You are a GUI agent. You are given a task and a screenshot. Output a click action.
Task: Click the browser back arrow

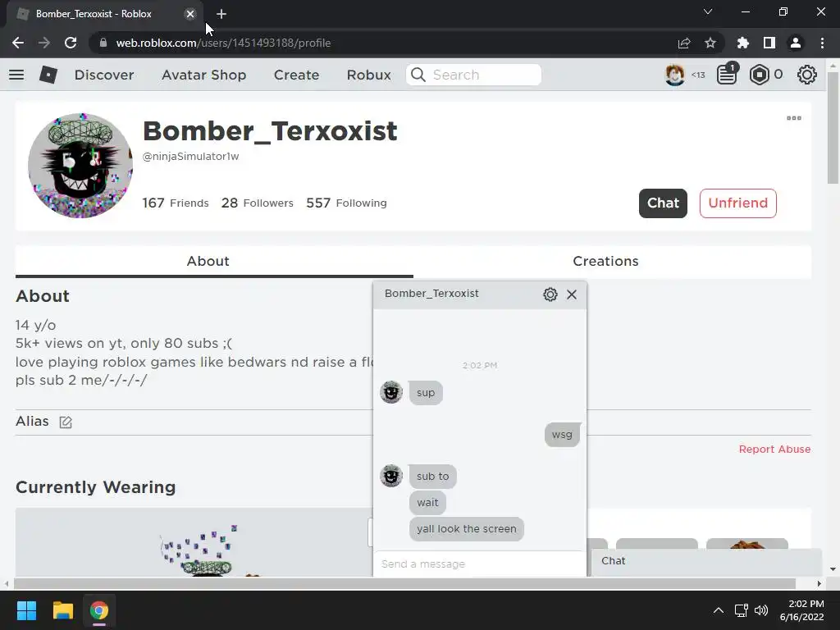tap(18, 43)
